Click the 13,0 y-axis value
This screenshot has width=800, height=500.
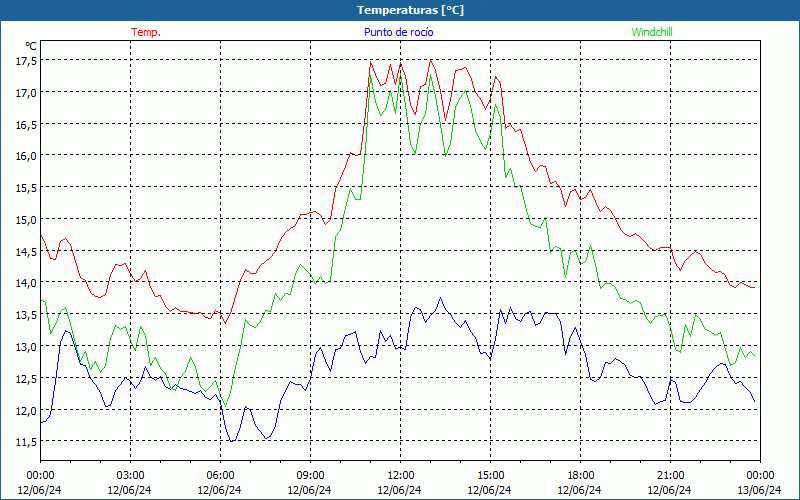(x=26, y=346)
